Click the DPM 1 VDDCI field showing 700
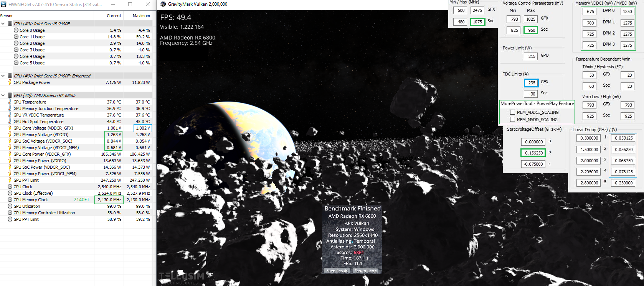644x286 pixels. coord(590,23)
